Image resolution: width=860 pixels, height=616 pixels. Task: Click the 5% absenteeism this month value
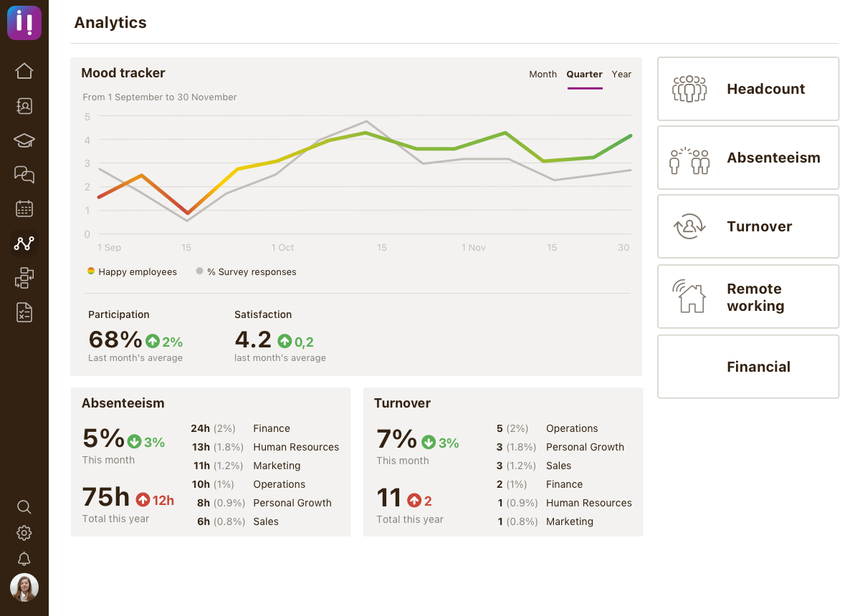[x=104, y=438]
